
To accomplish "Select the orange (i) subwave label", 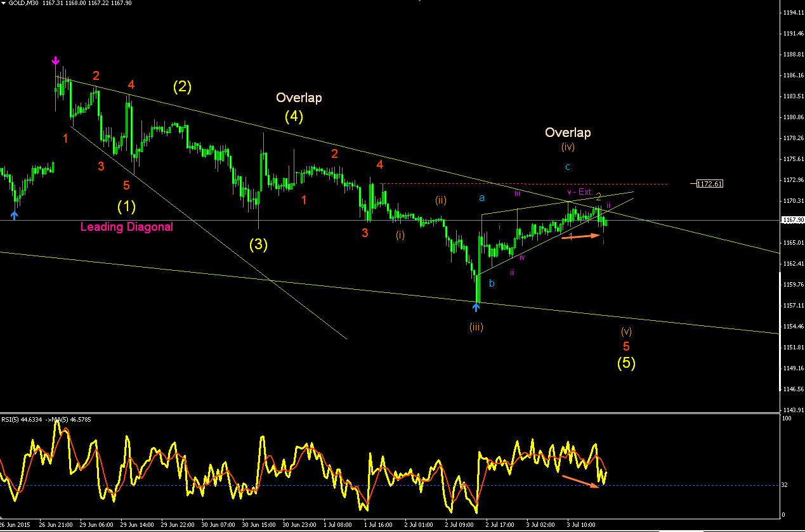I will 400,235.
